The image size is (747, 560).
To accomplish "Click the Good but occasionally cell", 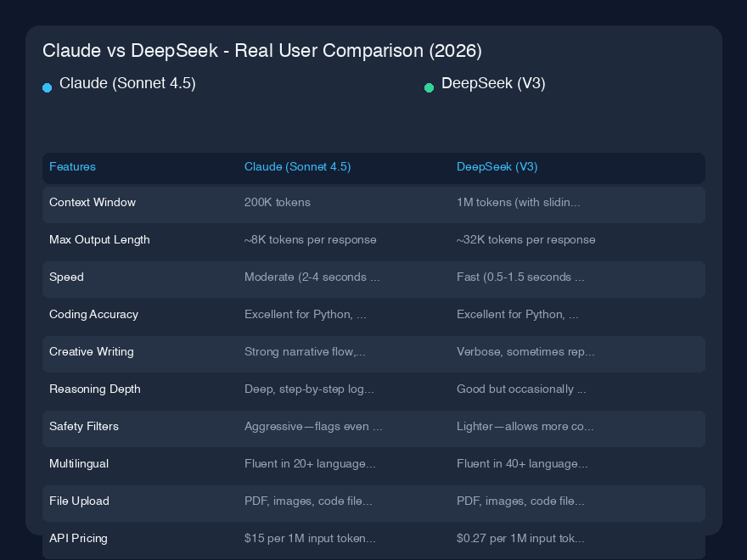I will coord(521,389).
